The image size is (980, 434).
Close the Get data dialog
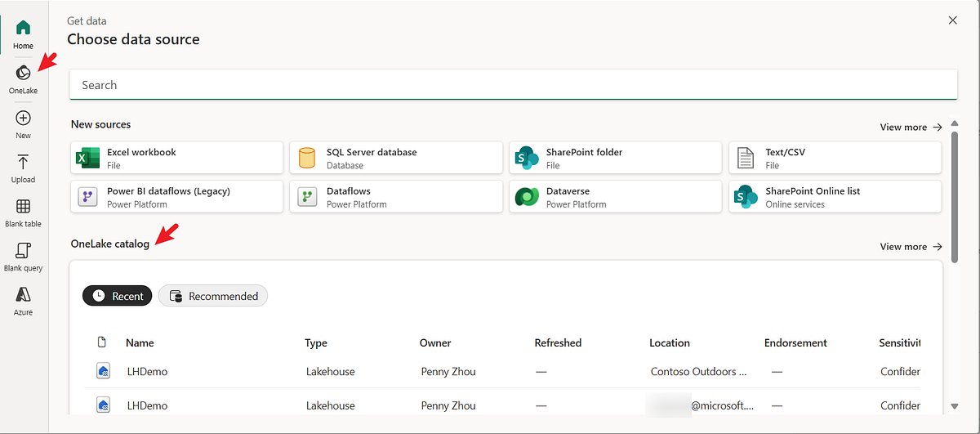click(952, 20)
